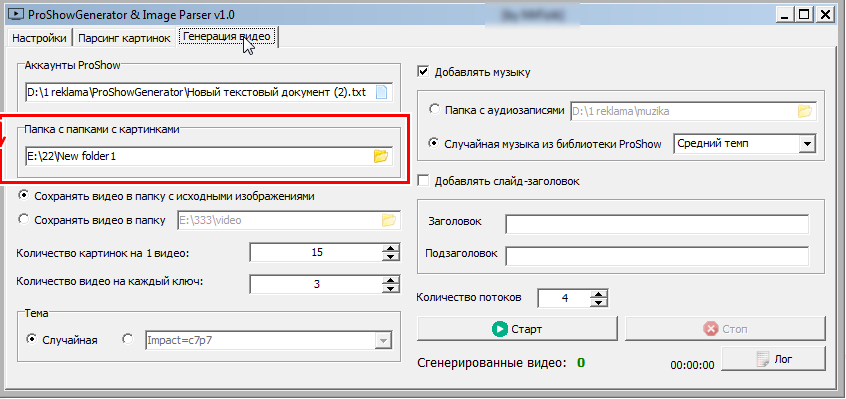Start generation with Старт button

click(x=517, y=328)
